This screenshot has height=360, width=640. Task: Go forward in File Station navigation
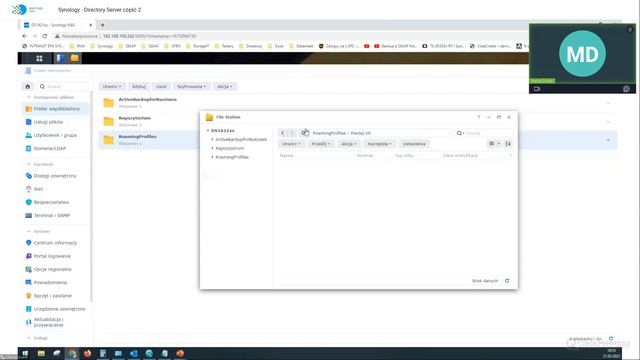(x=292, y=133)
